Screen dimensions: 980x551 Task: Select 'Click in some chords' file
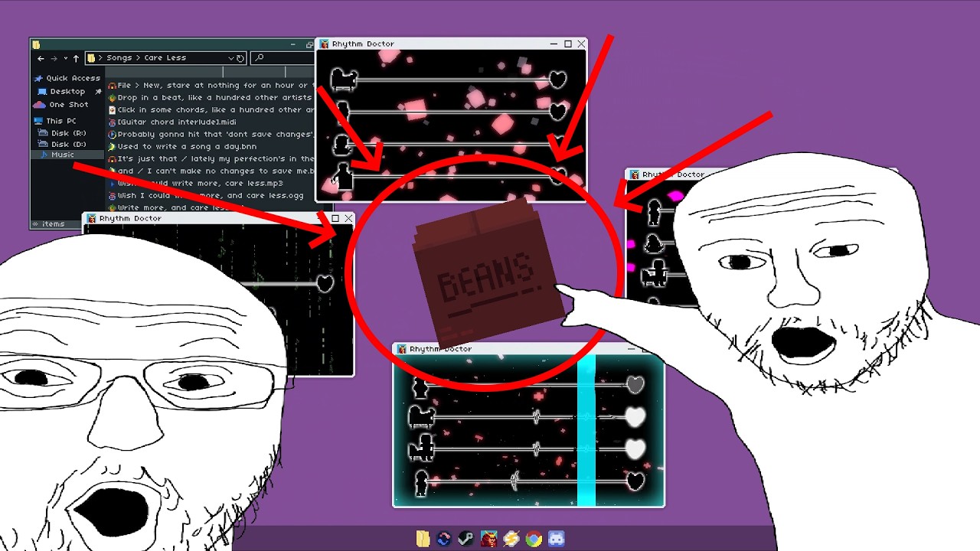(x=211, y=110)
